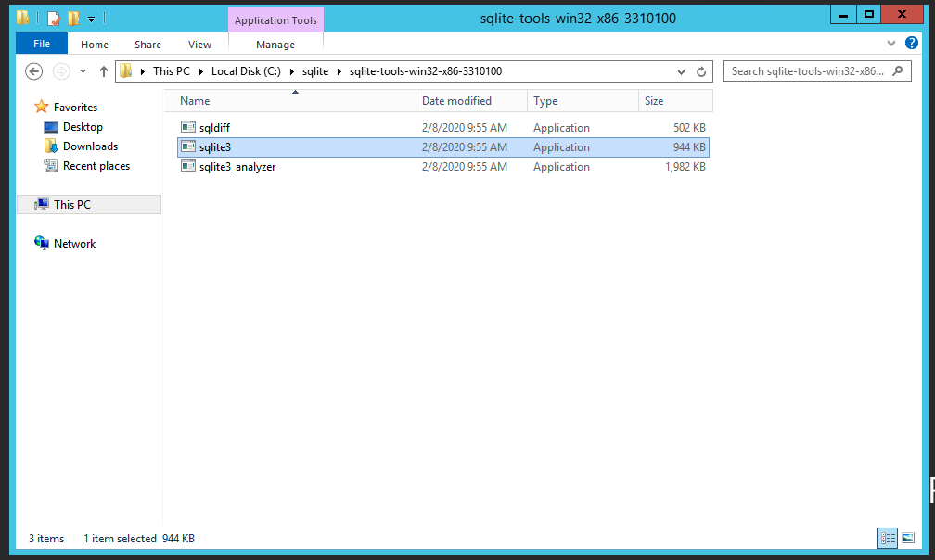The height and width of the screenshot is (560, 935).
Task: Sort files by Date modified column
Action: 471,101
